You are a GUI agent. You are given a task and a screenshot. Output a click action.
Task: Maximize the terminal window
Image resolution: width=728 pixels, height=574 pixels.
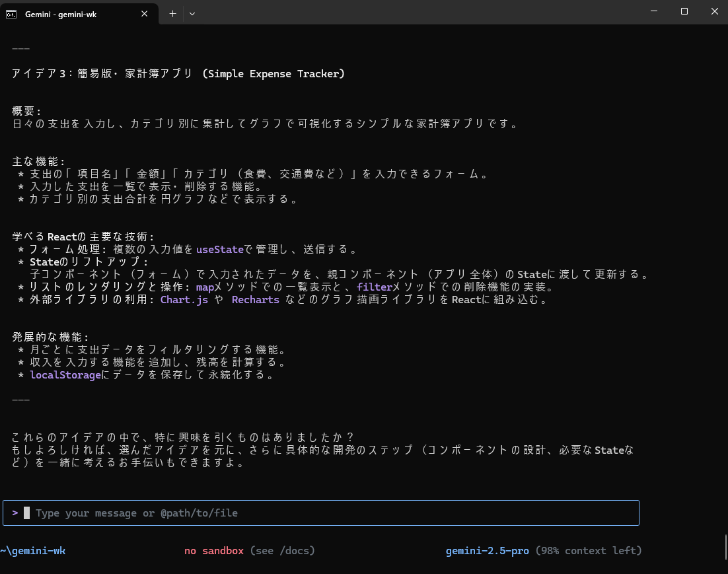coord(684,11)
